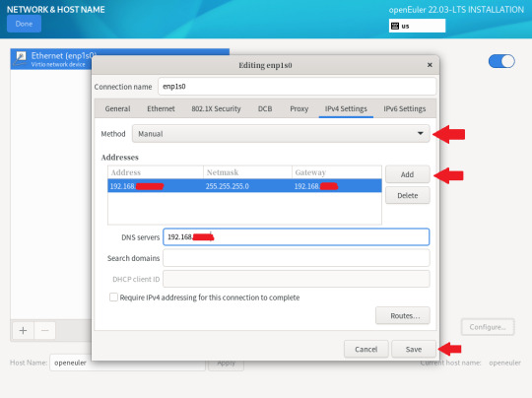Image resolution: width=532 pixels, height=398 pixels.
Task: Open the Proxy tab
Action: [299, 109]
